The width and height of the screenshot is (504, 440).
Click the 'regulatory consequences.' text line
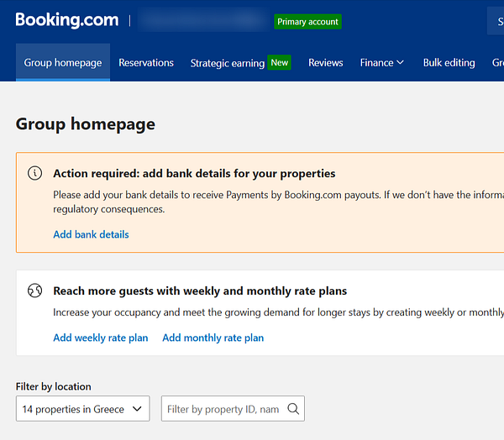point(109,209)
